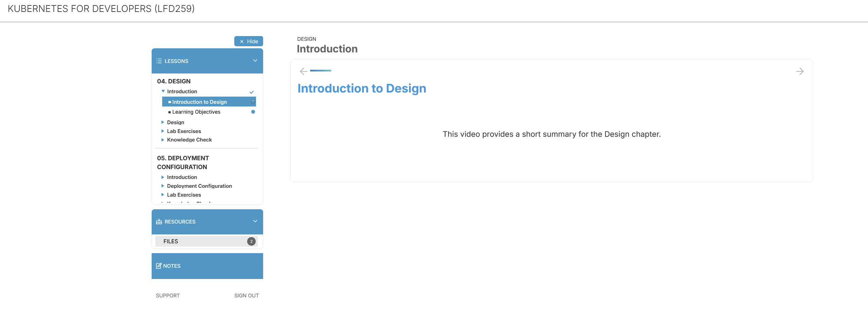The height and width of the screenshot is (329, 868).
Task: Expand the Design section triangle
Action: (x=163, y=122)
